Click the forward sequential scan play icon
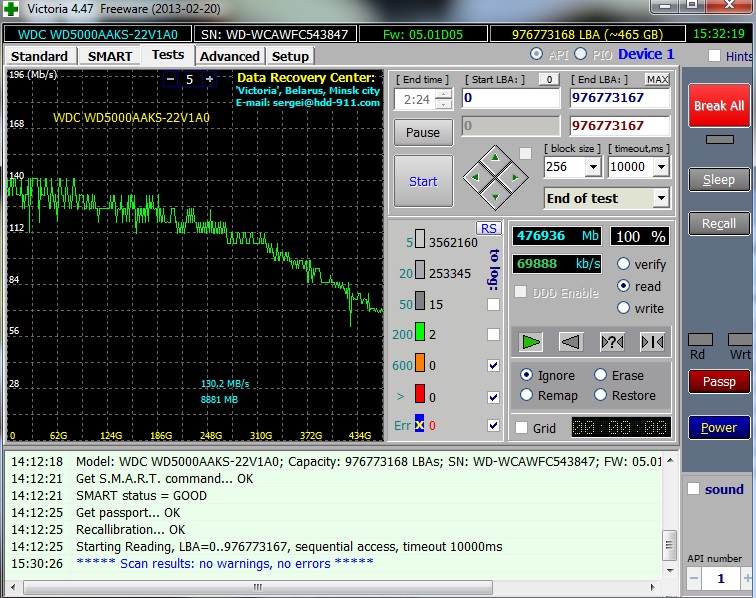Image resolution: width=756 pixels, height=598 pixels. pos(531,342)
